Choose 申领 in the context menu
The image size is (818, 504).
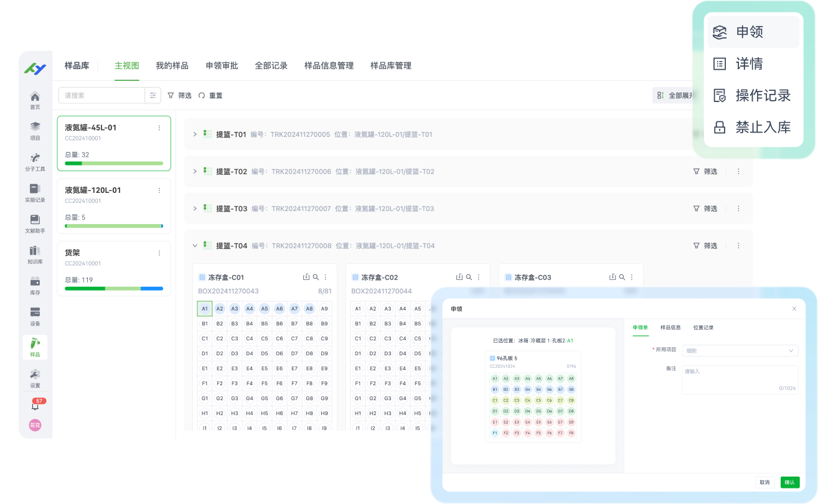click(753, 32)
